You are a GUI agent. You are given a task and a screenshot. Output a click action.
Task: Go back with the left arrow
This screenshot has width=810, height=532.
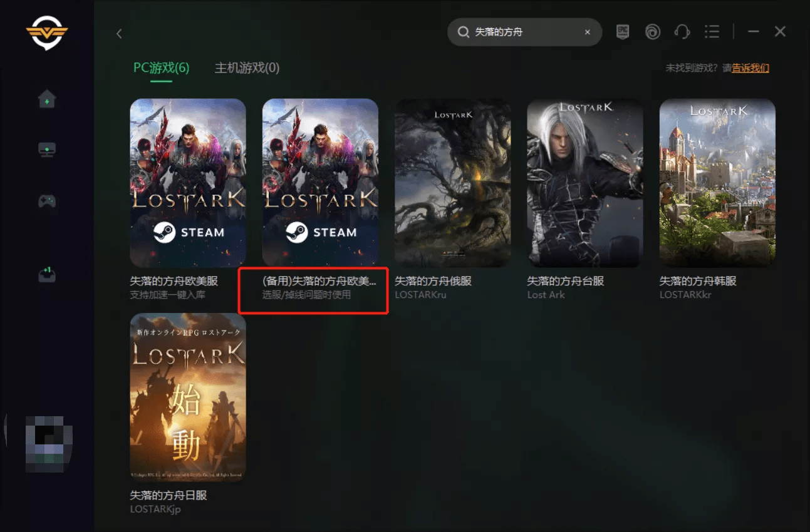[x=119, y=34]
